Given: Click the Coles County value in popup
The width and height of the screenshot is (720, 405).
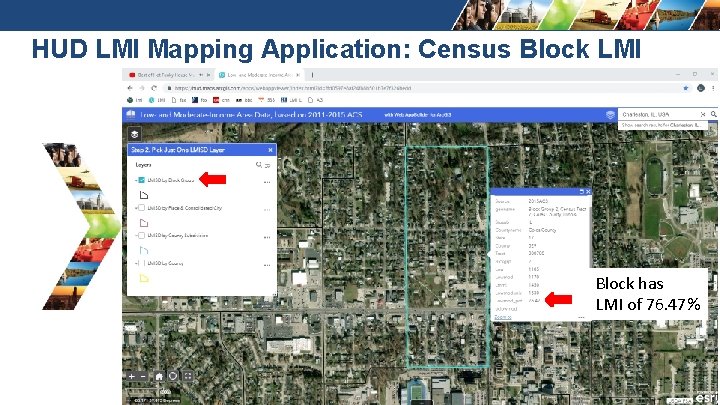Looking at the screenshot, I should [x=542, y=230].
